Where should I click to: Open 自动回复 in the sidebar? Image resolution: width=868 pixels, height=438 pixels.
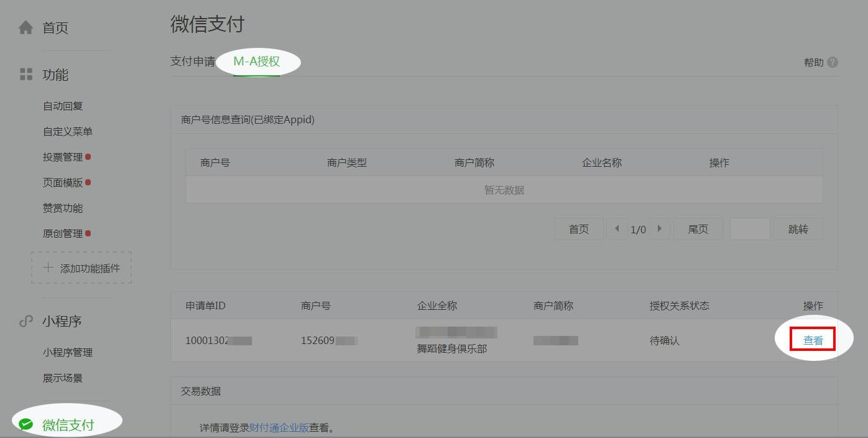[63, 106]
